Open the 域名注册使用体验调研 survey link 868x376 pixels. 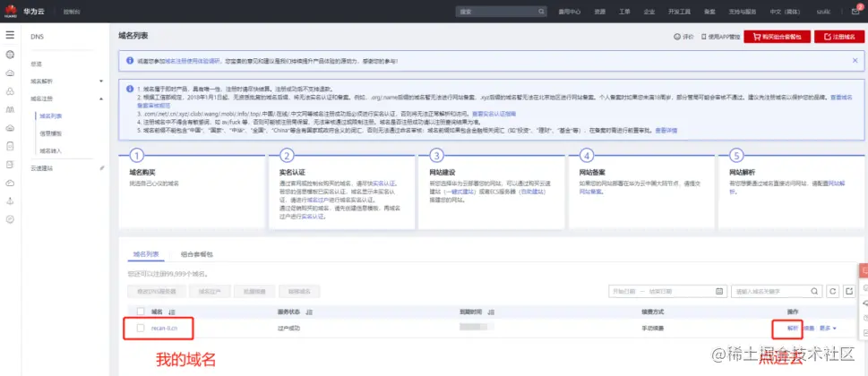click(193, 61)
